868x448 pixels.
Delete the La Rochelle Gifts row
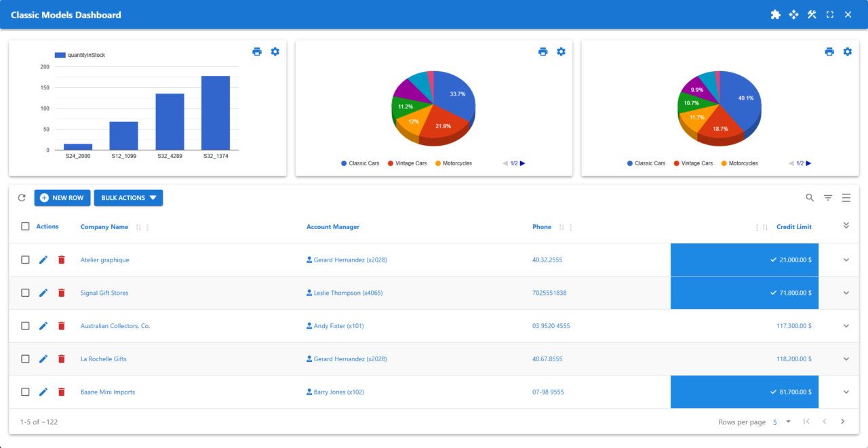[62, 359]
